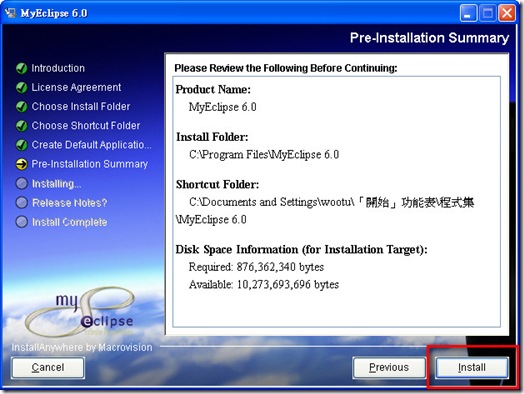Click the myEclipse logo
The height and width of the screenshot is (394, 524).
click(80, 311)
